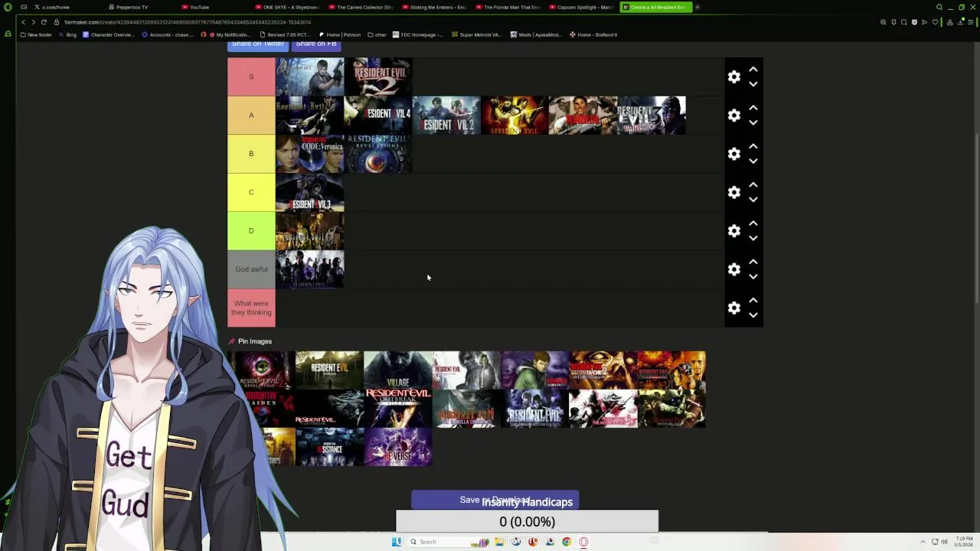The width and height of the screenshot is (980, 551).
Task: Click the C tier label
Action: click(x=251, y=192)
